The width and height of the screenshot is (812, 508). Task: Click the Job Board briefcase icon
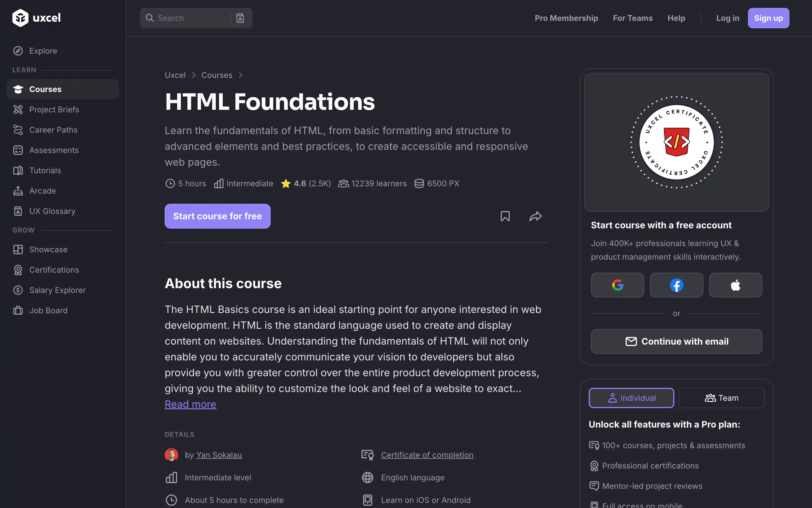tap(18, 310)
